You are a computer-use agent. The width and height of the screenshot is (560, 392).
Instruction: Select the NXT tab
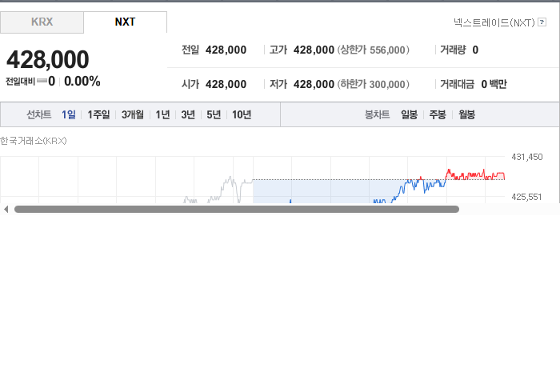(x=125, y=22)
